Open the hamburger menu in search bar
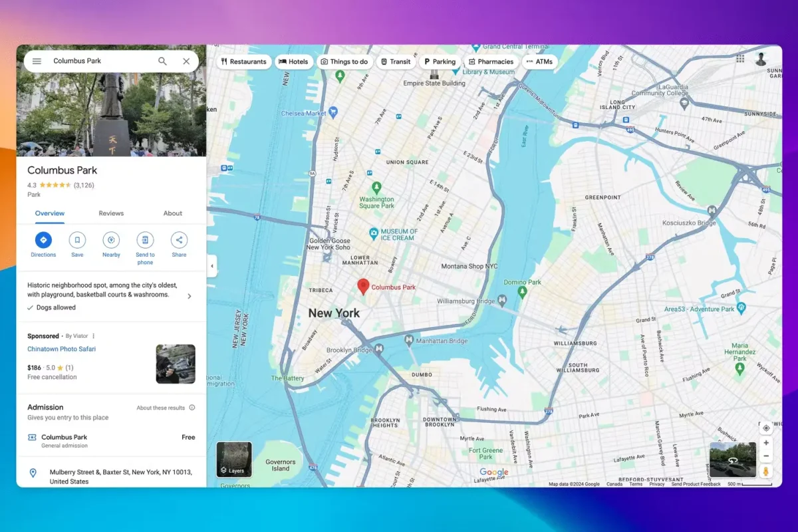Image resolution: width=798 pixels, height=532 pixels. (37, 61)
